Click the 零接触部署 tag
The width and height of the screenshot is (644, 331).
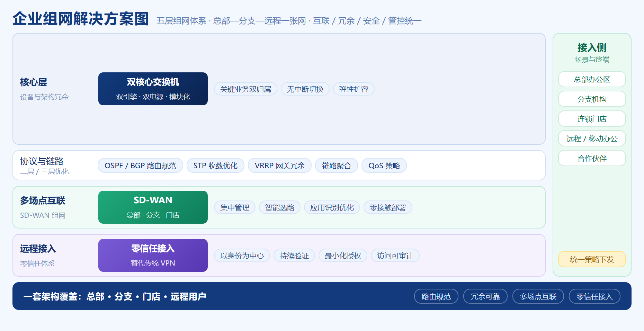[x=388, y=207]
